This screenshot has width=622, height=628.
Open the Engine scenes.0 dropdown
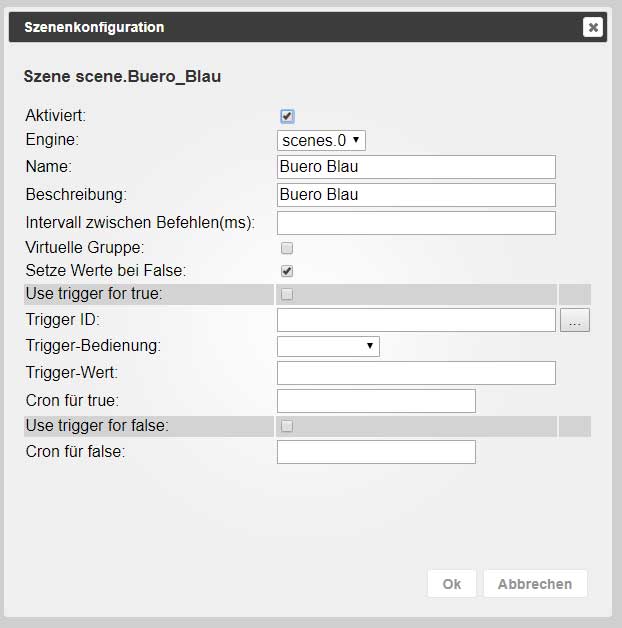[321, 141]
